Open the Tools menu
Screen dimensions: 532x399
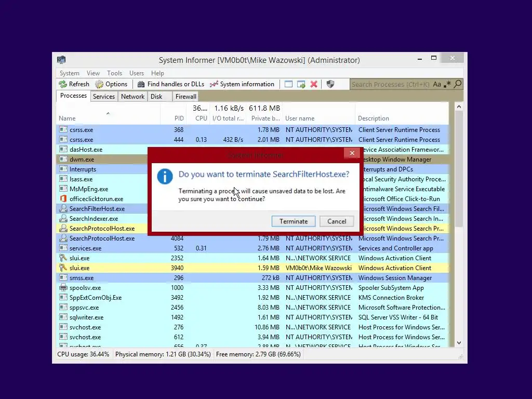(114, 73)
